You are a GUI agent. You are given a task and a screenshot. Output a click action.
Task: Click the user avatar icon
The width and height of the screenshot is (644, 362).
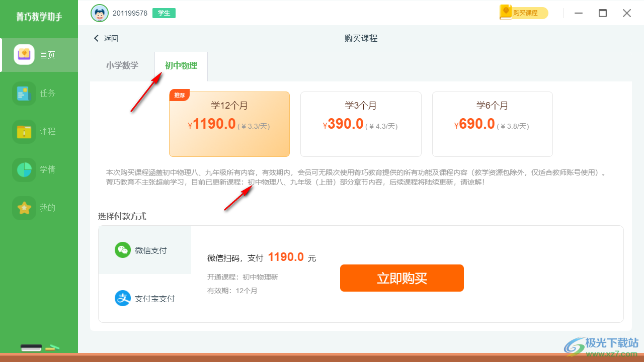(100, 13)
